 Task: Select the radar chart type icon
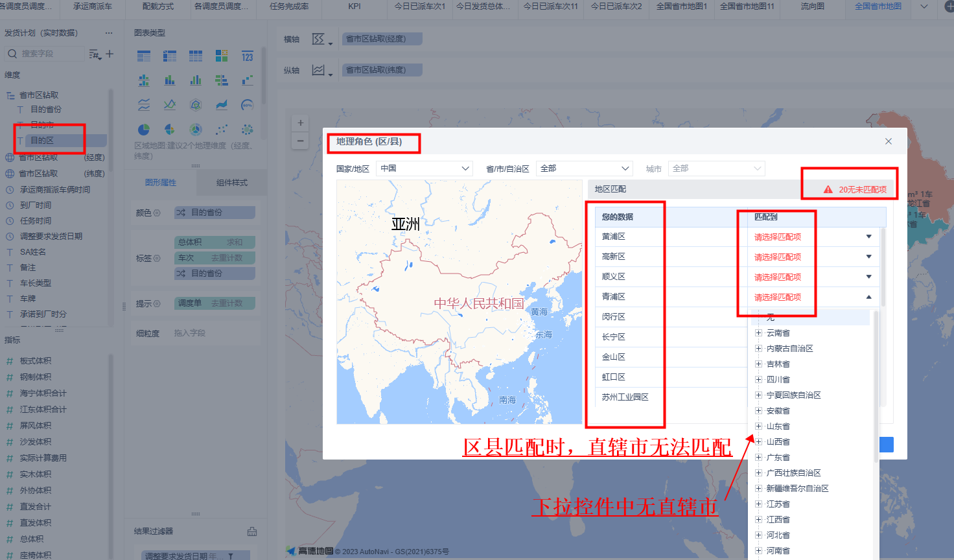coord(196,105)
